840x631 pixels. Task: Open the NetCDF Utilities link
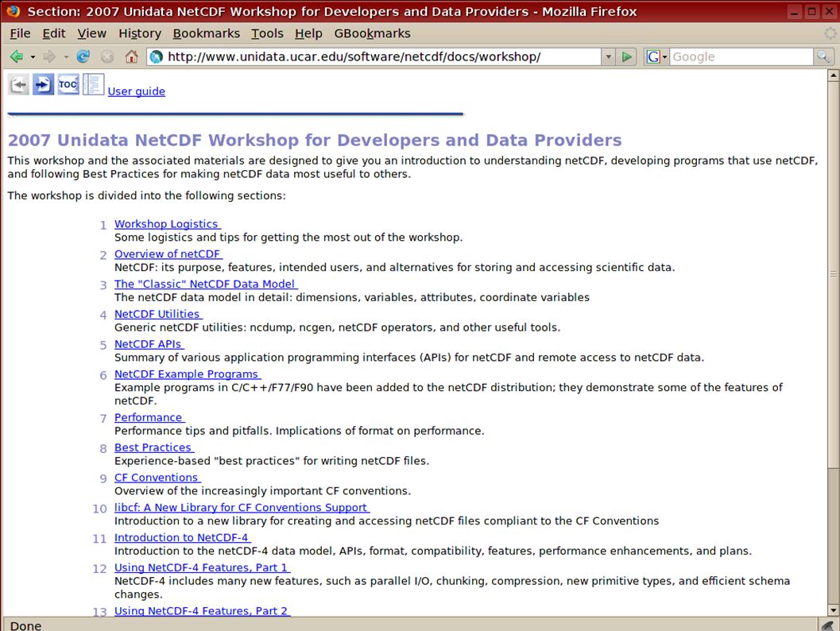click(158, 314)
